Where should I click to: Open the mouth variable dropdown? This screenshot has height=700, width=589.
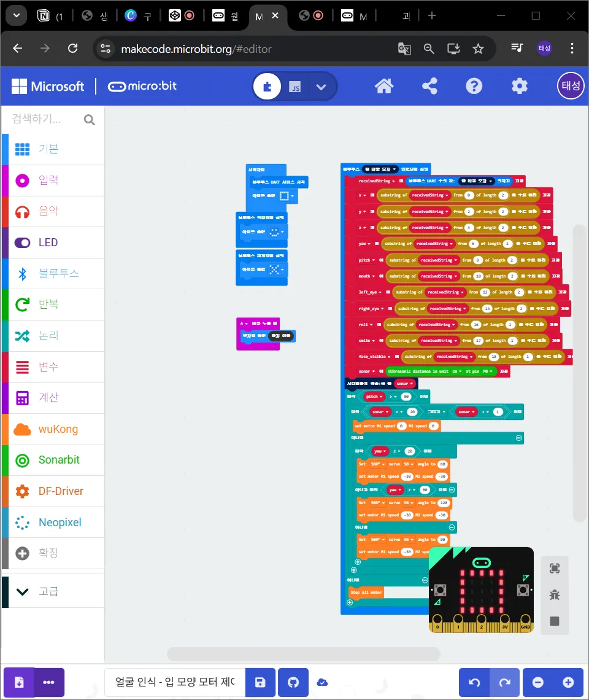coord(367,276)
